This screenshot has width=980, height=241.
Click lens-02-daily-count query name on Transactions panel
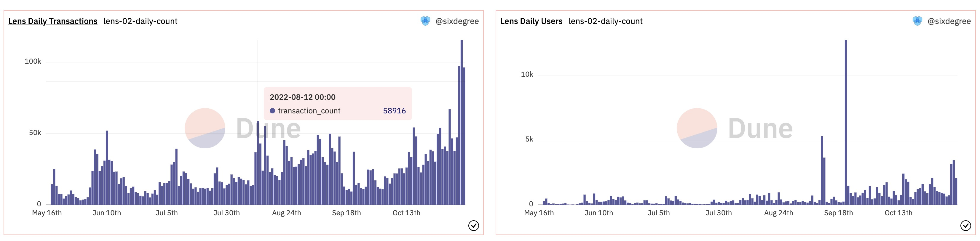141,21
